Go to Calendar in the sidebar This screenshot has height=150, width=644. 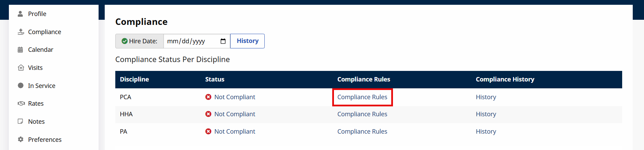pos(41,50)
